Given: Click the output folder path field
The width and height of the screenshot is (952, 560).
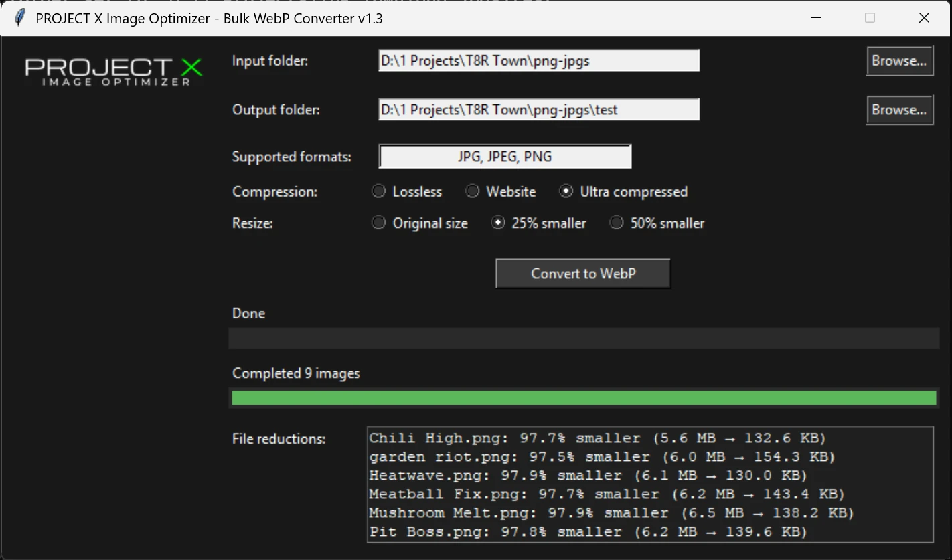Looking at the screenshot, I should point(538,109).
